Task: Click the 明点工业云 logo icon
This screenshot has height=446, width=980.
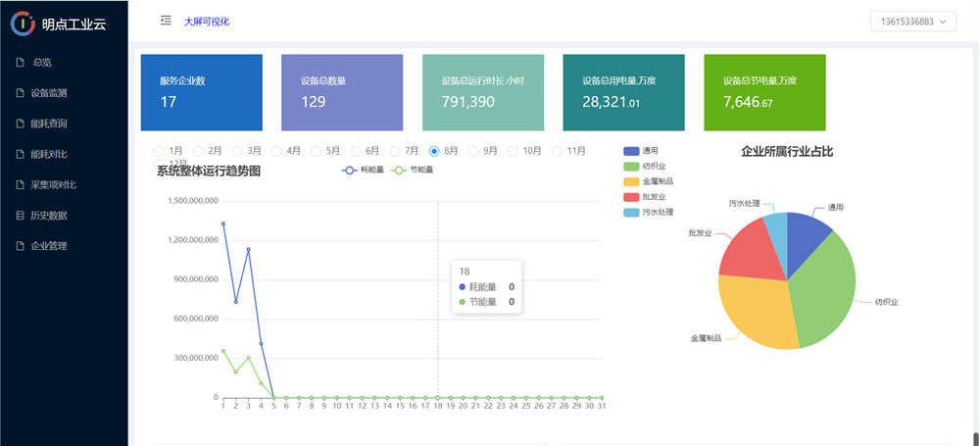Action: (x=23, y=22)
